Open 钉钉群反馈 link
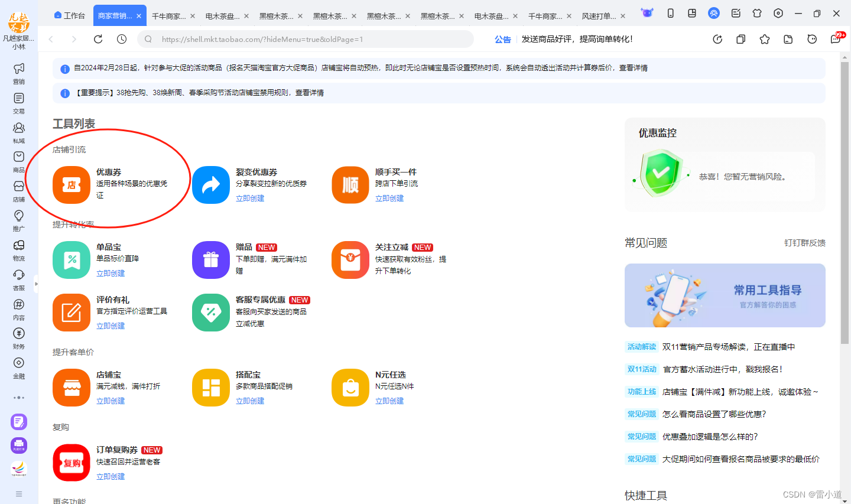This screenshot has width=851, height=504. (805, 243)
